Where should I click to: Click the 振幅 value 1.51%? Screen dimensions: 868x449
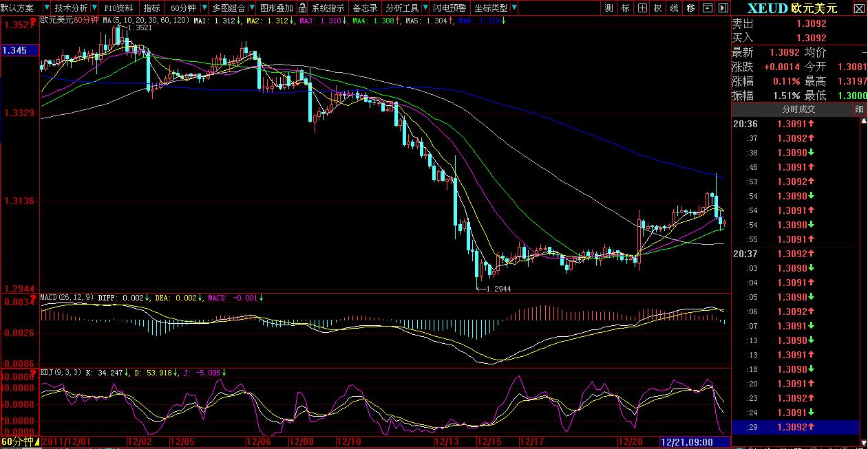click(x=785, y=96)
